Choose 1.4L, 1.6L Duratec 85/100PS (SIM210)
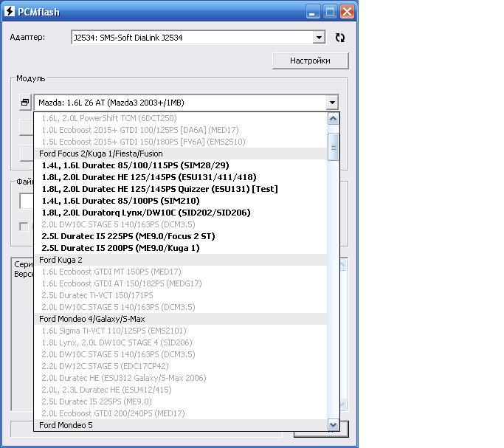 pos(120,201)
